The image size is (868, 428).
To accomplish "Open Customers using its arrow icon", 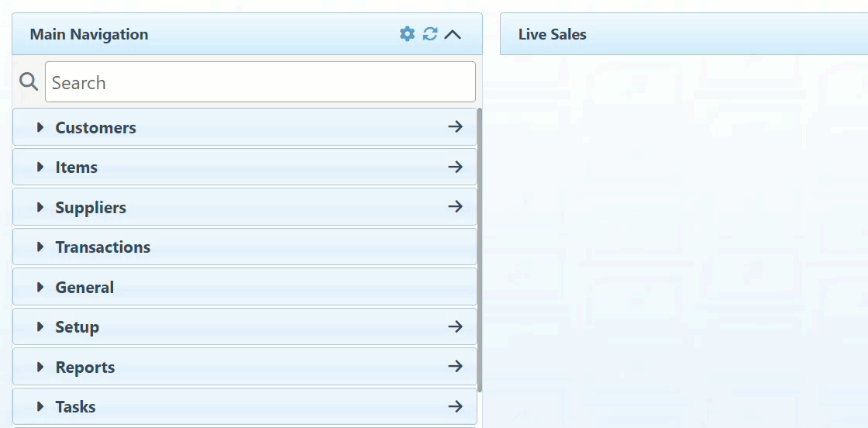I will tap(456, 126).
